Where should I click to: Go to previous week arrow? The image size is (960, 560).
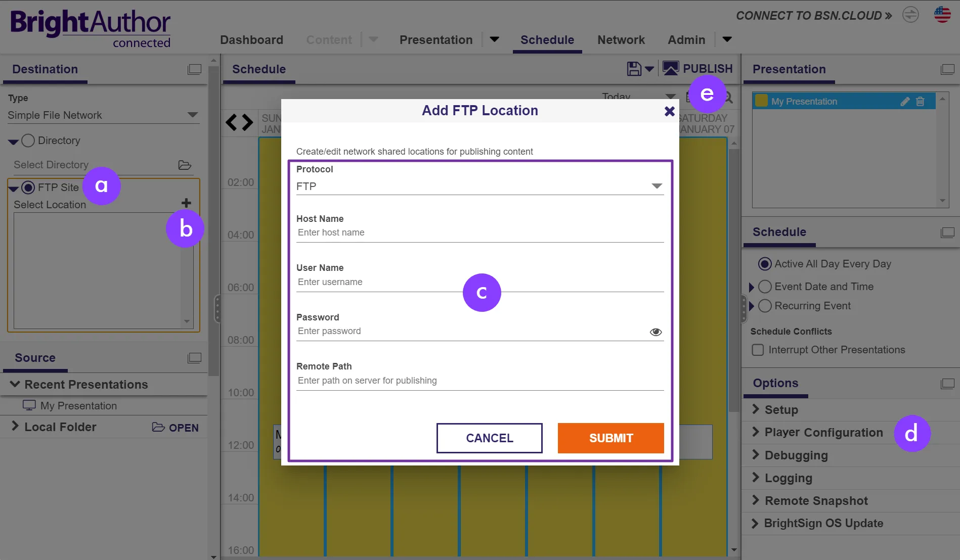tap(231, 122)
